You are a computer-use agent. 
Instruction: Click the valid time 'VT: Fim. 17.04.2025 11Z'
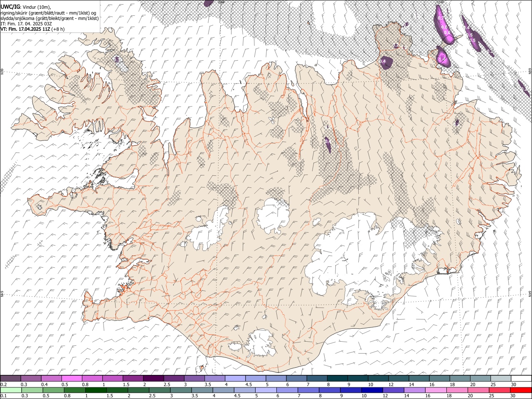[x=25, y=29]
